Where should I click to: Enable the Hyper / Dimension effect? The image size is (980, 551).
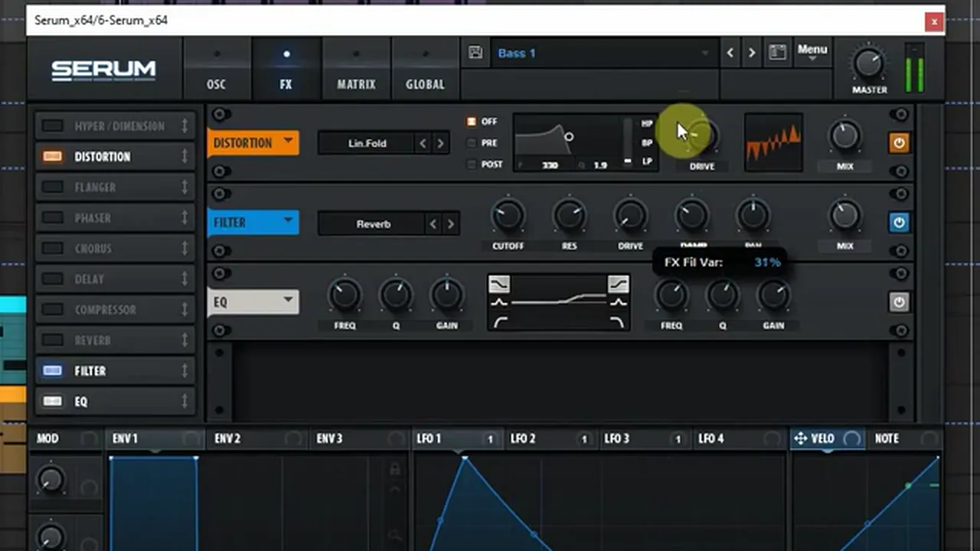[x=52, y=126]
